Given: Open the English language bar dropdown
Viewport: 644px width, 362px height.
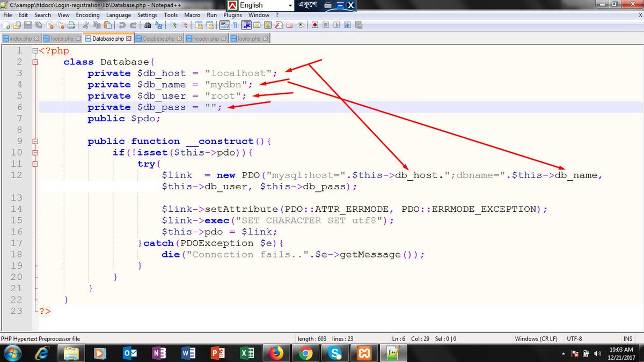Looking at the screenshot, I should click(291, 5).
